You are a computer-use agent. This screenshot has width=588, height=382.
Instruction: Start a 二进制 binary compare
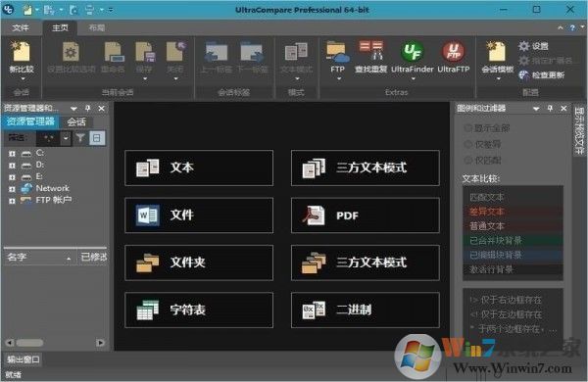(x=365, y=310)
